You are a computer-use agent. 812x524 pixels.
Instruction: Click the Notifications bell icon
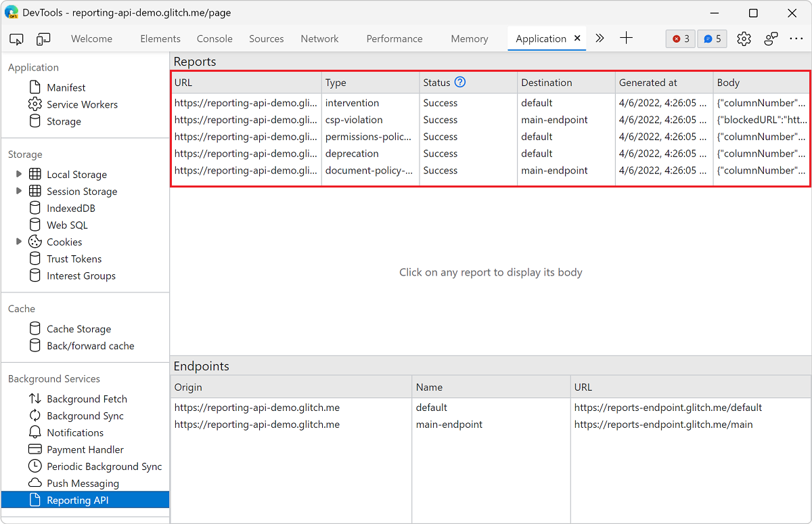35,432
